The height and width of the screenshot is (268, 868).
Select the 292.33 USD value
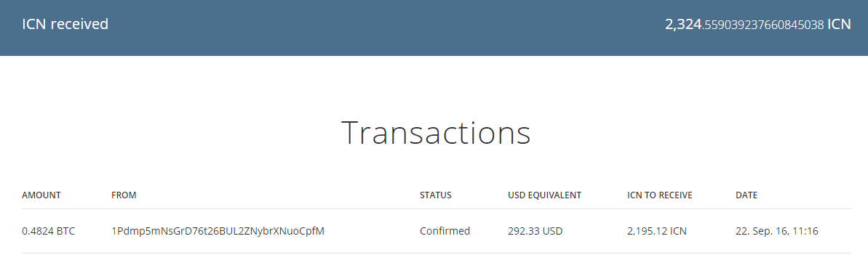pyautogui.click(x=535, y=231)
